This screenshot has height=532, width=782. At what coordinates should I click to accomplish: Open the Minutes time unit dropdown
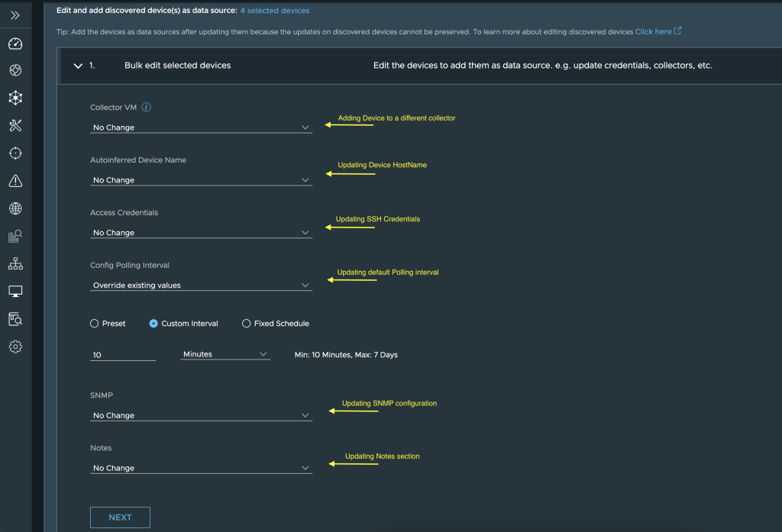click(225, 354)
